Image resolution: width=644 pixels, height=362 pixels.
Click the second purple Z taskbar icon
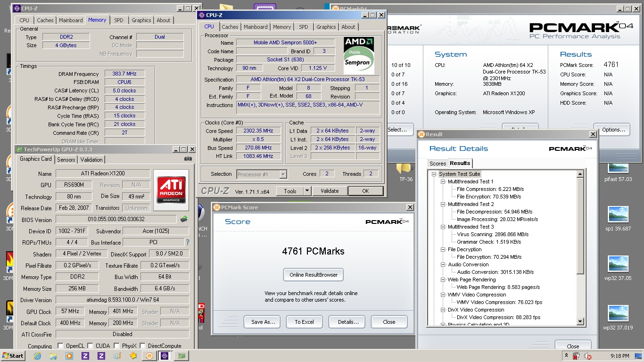101,356
